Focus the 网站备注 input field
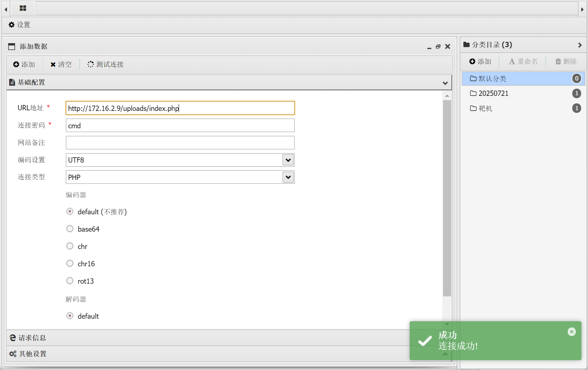Viewport: 588px width, 370px height. (180, 143)
